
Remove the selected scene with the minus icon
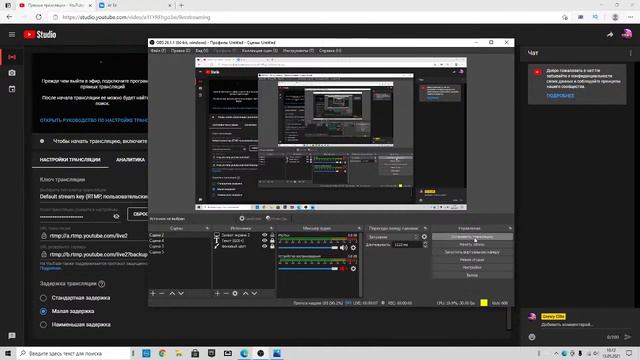coord(162,293)
